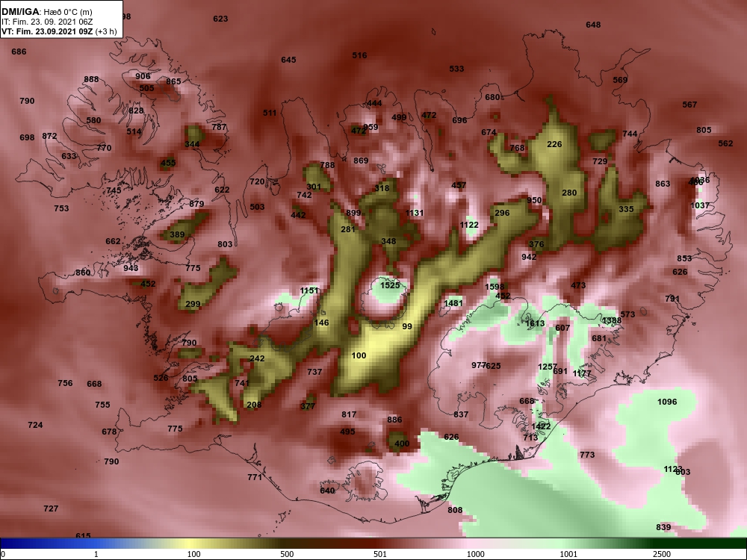Click the legend label 1001
The width and height of the screenshot is (747, 560).
click(x=568, y=554)
